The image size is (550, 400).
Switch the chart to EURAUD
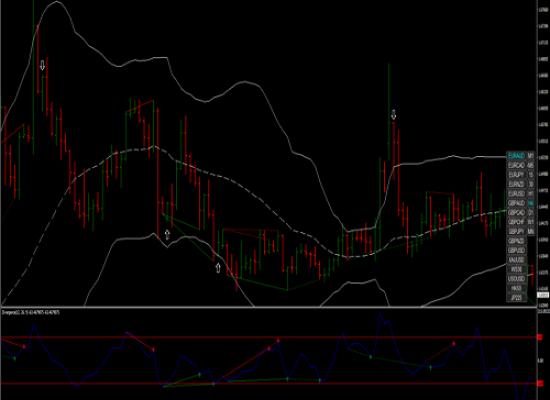pos(516,155)
